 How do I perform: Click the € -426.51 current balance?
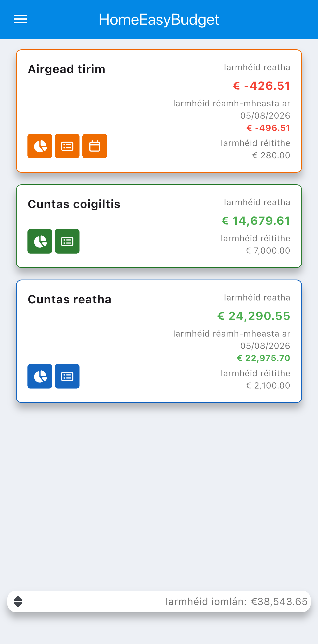click(261, 86)
